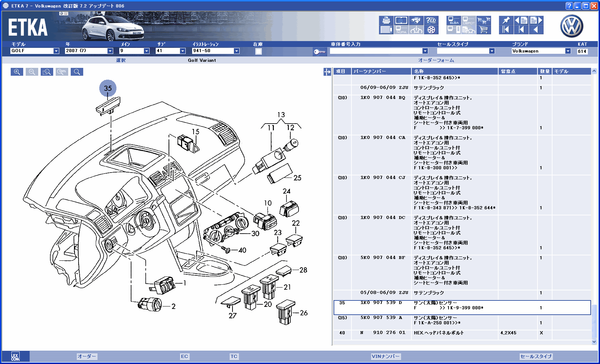Screen dimensions: 600x364
Task: Open the parts list view icon
Action: pos(386,30)
